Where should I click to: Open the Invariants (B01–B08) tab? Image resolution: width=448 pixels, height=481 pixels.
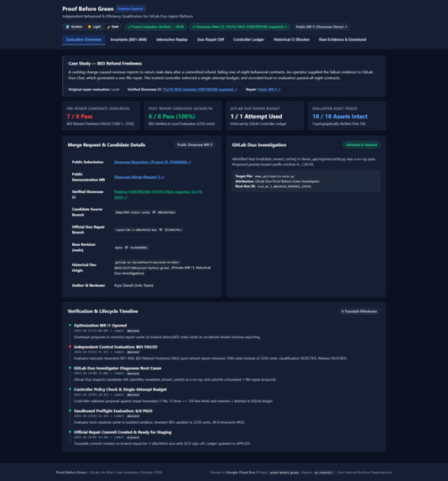pos(128,39)
